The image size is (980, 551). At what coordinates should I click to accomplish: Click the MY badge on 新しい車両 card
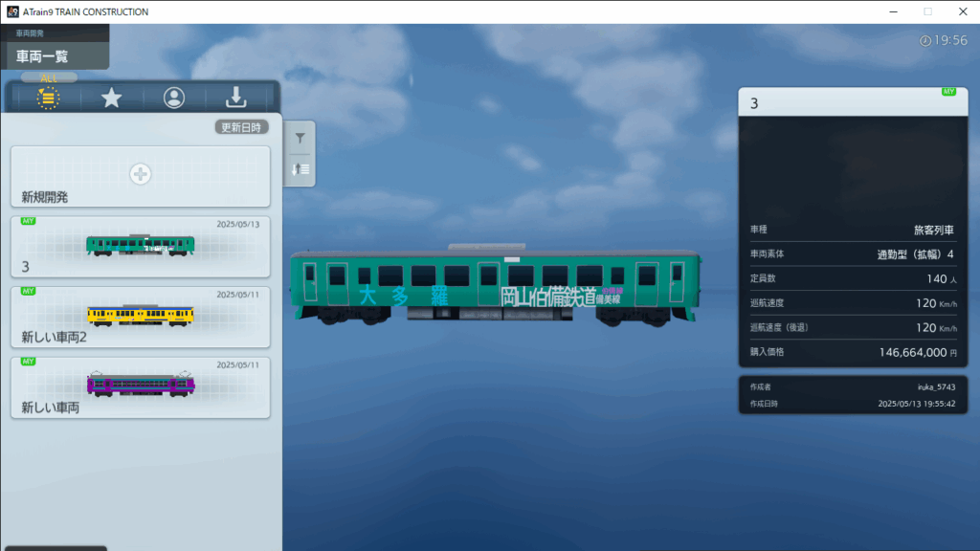pyautogui.click(x=28, y=362)
